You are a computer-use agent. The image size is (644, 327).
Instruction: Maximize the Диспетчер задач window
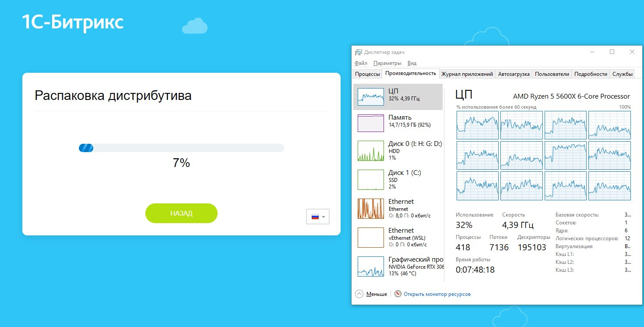coord(612,52)
